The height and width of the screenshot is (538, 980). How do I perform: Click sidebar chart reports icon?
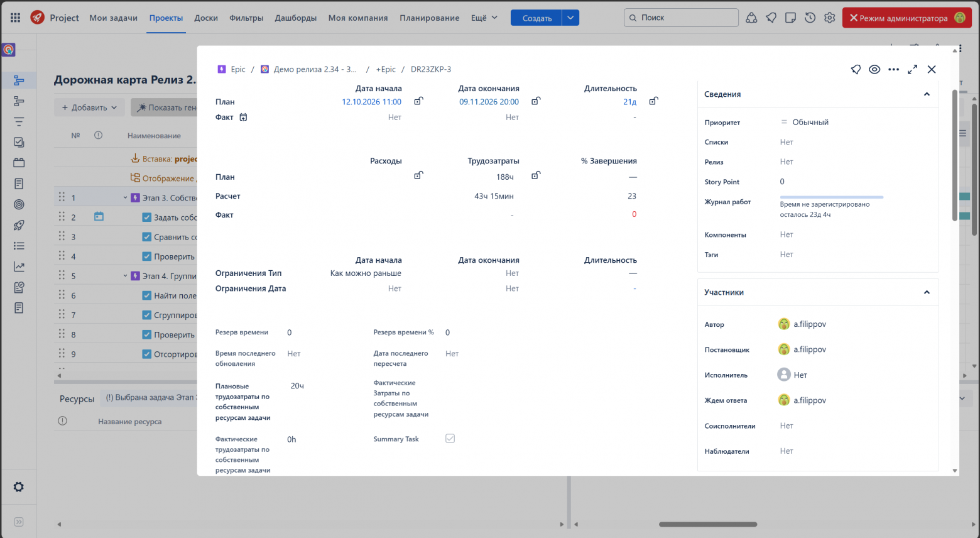pos(19,266)
